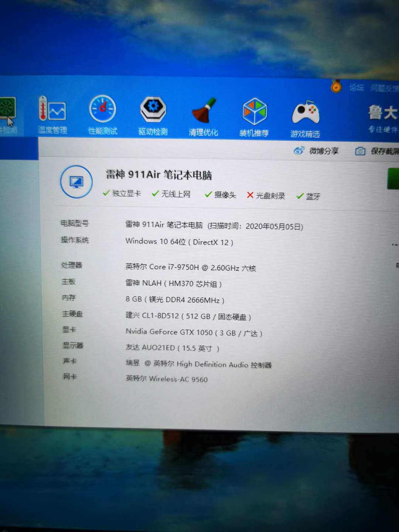This screenshot has width=399, height=532.
Task: Share via 微博分享 button
Action: pyautogui.click(x=316, y=151)
